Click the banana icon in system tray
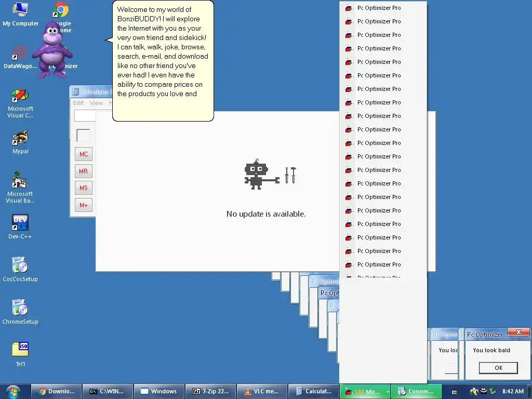 pyautogui.click(x=474, y=392)
